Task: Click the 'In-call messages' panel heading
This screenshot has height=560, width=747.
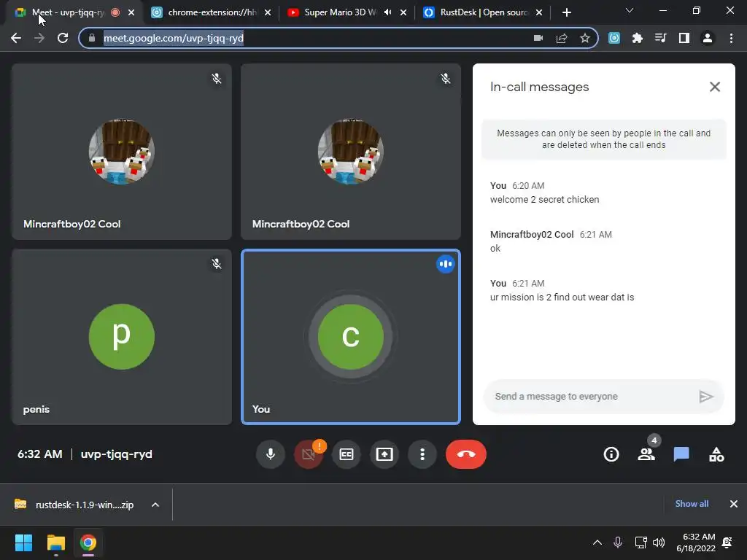Action: click(x=539, y=87)
